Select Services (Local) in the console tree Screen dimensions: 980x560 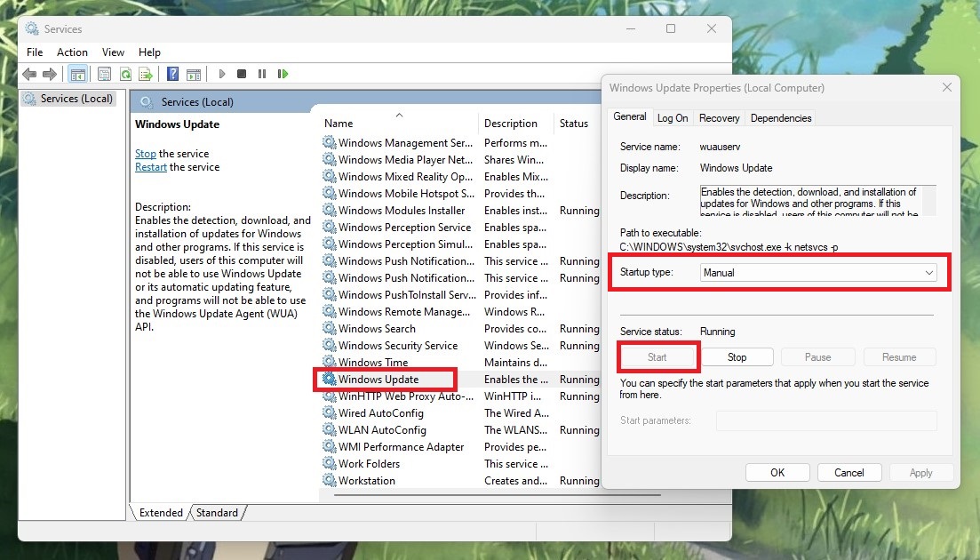(x=76, y=99)
